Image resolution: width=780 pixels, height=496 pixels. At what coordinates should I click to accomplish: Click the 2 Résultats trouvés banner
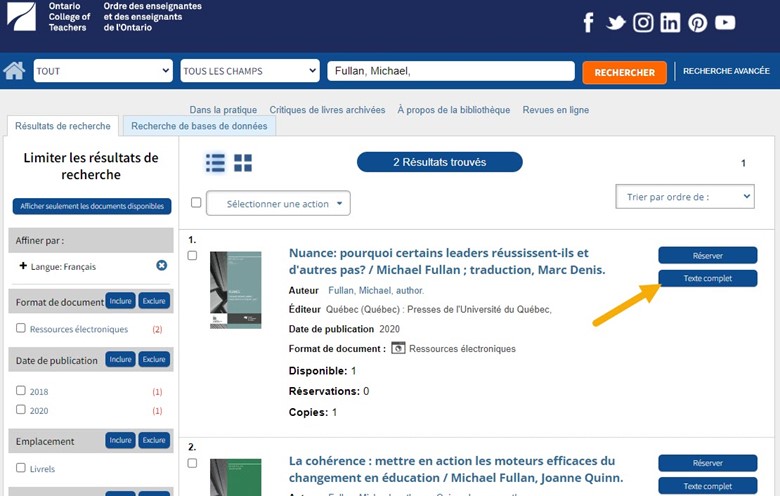(x=440, y=162)
